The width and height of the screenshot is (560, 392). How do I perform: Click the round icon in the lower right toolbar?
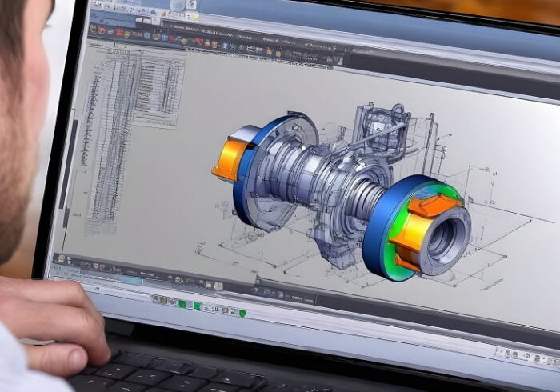(x=280, y=295)
